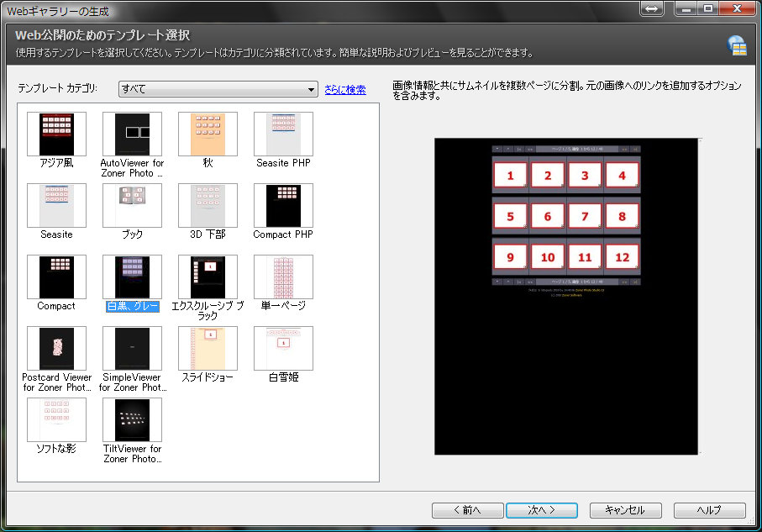
Task: Choose the AutoViewer for Zoner Photo template
Action: point(132,134)
